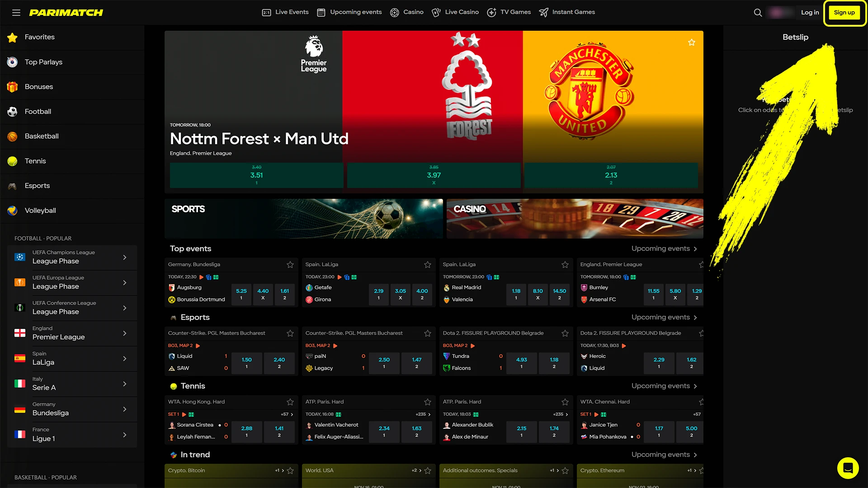
Task: Favorite the Nottm Forest vs Man Utd banner
Action: [691, 42]
